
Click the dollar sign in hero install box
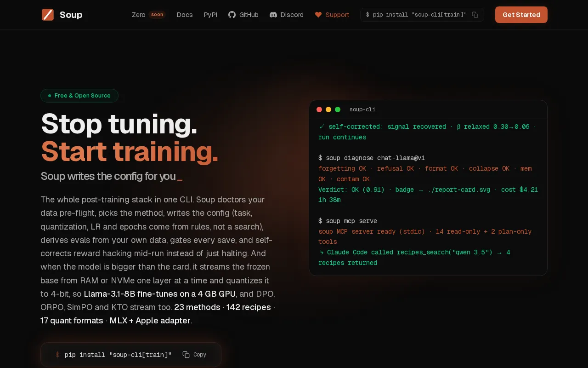[x=57, y=355]
